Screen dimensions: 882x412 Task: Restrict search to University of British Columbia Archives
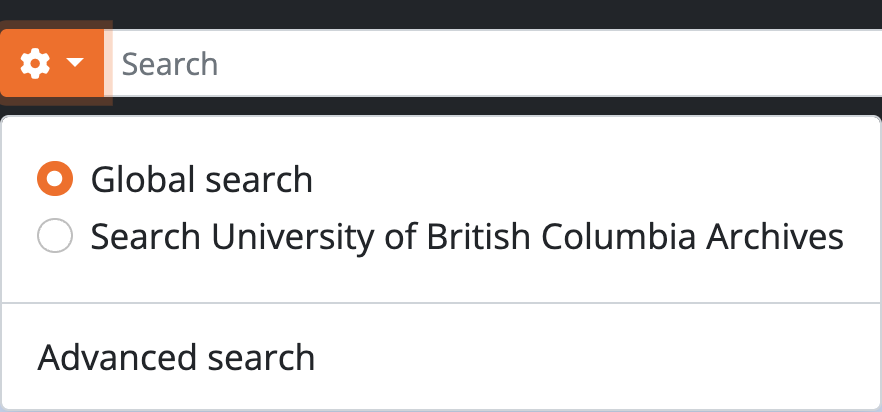click(x=54, y=237)
